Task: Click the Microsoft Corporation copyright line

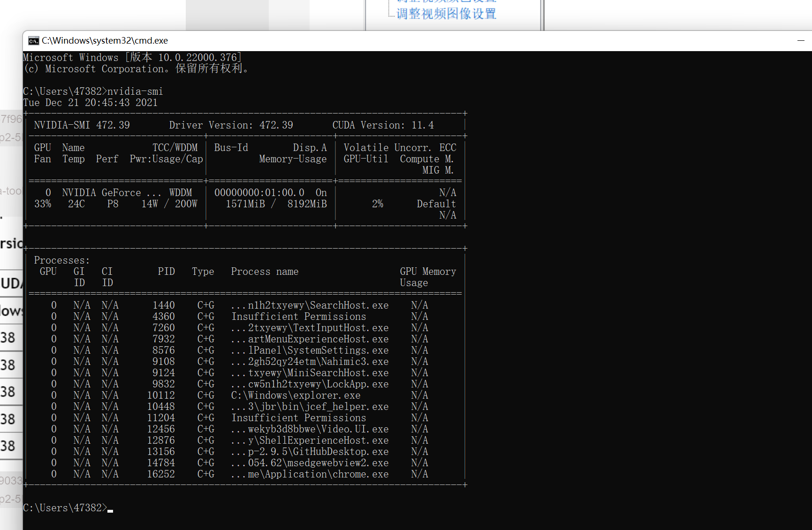Action: (x=136, y=69)
